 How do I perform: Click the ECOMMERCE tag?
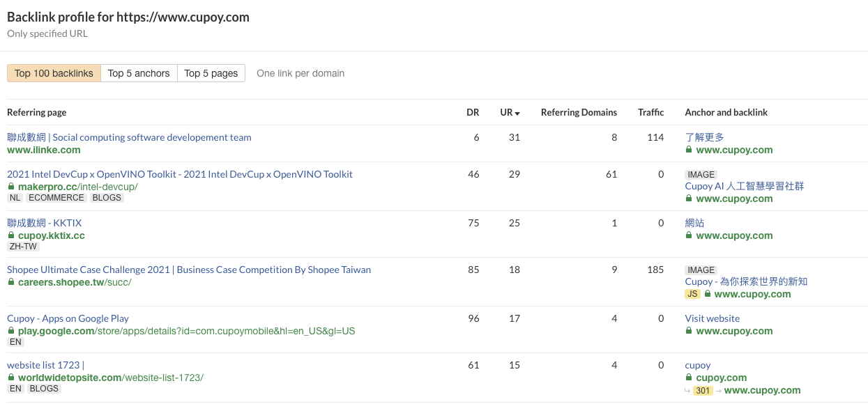pyautogui.click(x=56, y=198)
